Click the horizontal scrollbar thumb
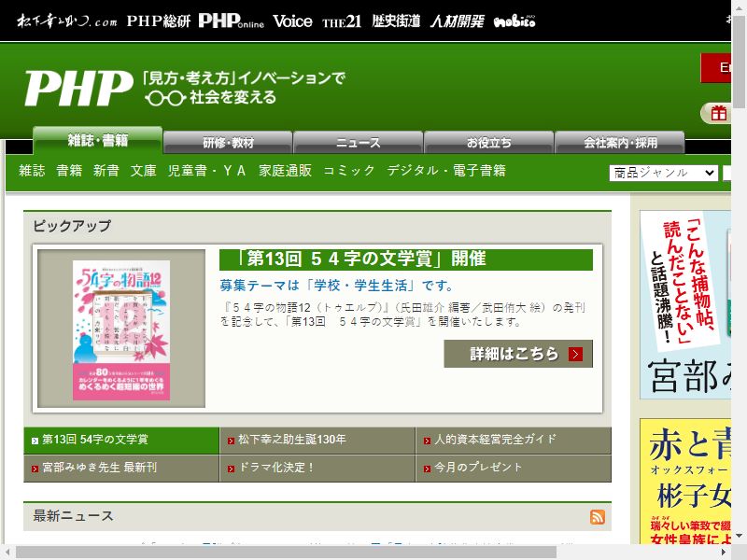Screen dimensions: 747x560 tap(286, 553)
